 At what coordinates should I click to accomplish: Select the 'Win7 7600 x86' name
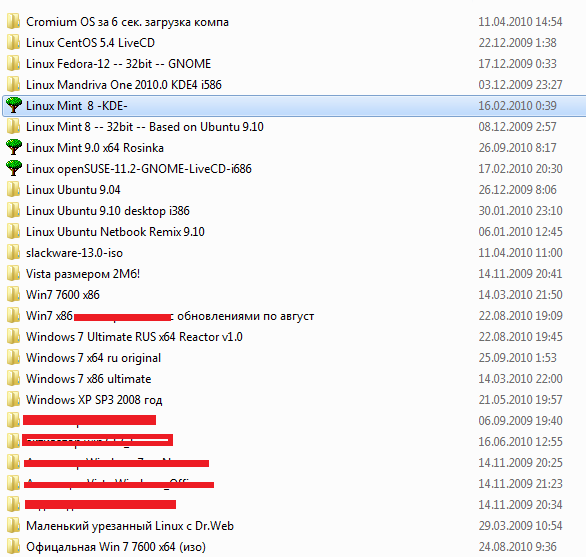(x=63, y=295)
